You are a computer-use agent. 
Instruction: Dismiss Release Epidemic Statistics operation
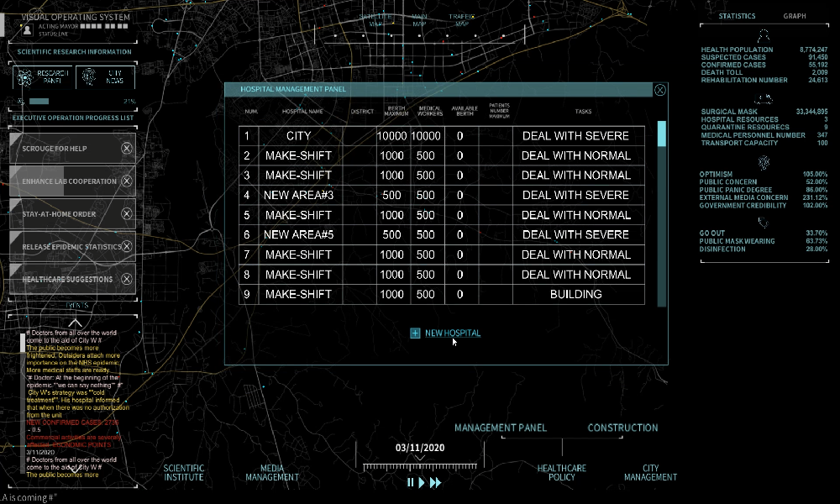pos(127,247)
